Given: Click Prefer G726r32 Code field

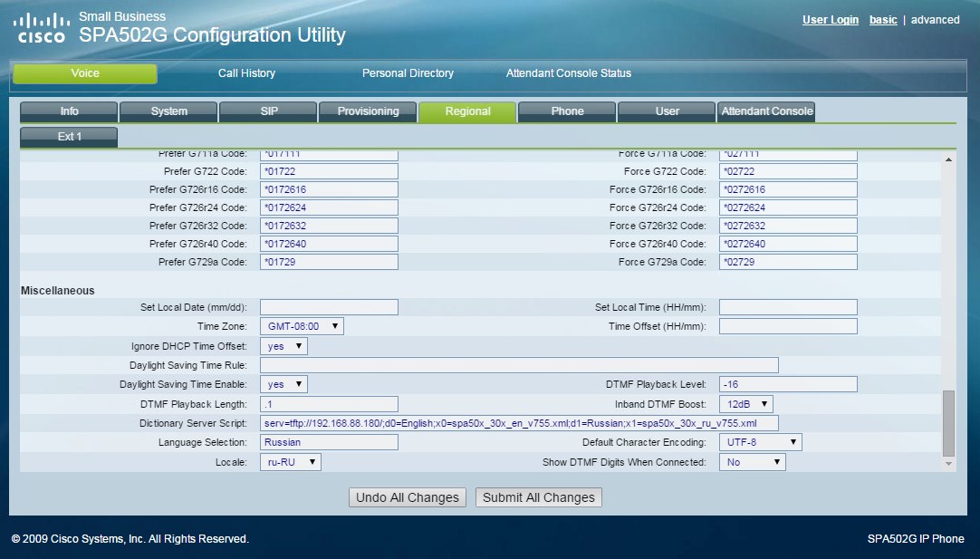Looking at the screenshot, I should pyautogui.click(x=329, y=226).
